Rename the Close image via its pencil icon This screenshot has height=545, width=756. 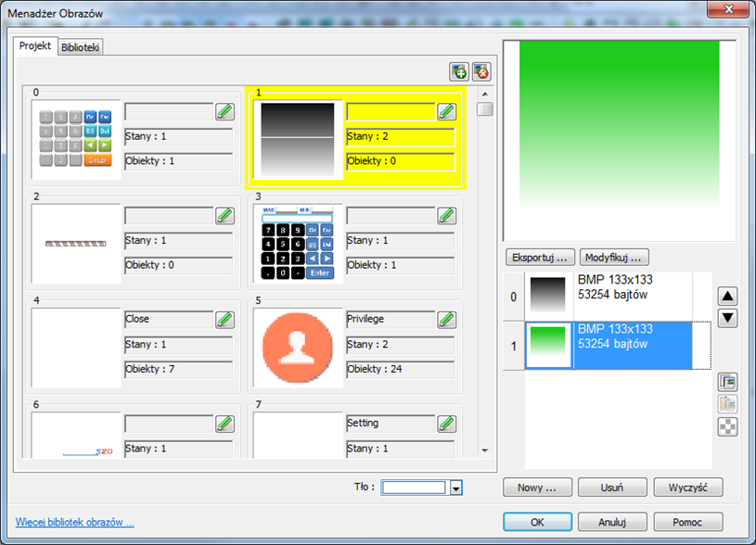(x=224, y=319)
